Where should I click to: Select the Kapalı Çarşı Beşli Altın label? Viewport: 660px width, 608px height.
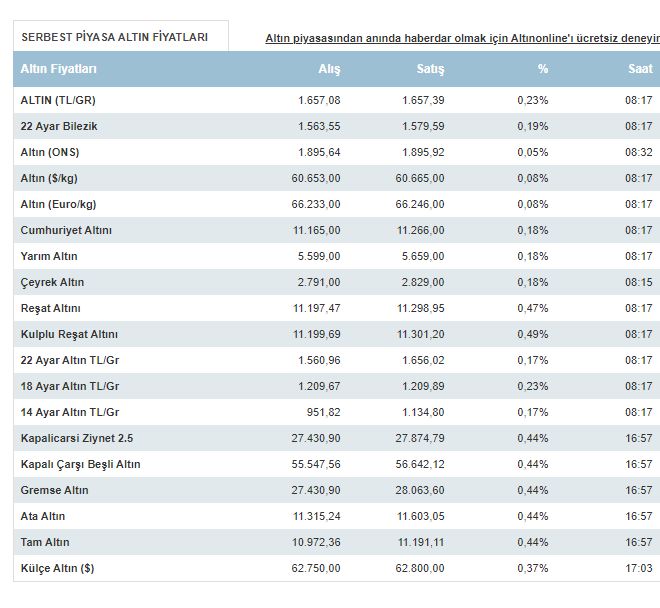[x=80, y=464]
